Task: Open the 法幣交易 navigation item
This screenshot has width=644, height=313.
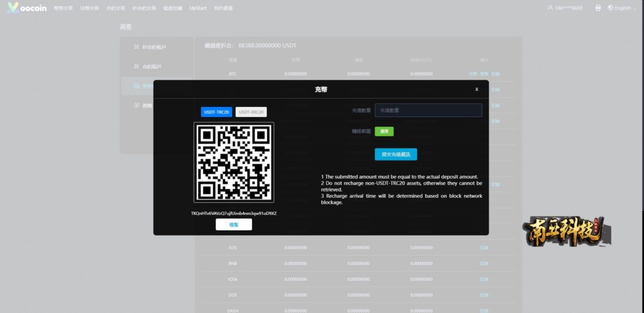Action: click(x=89, y=8)
